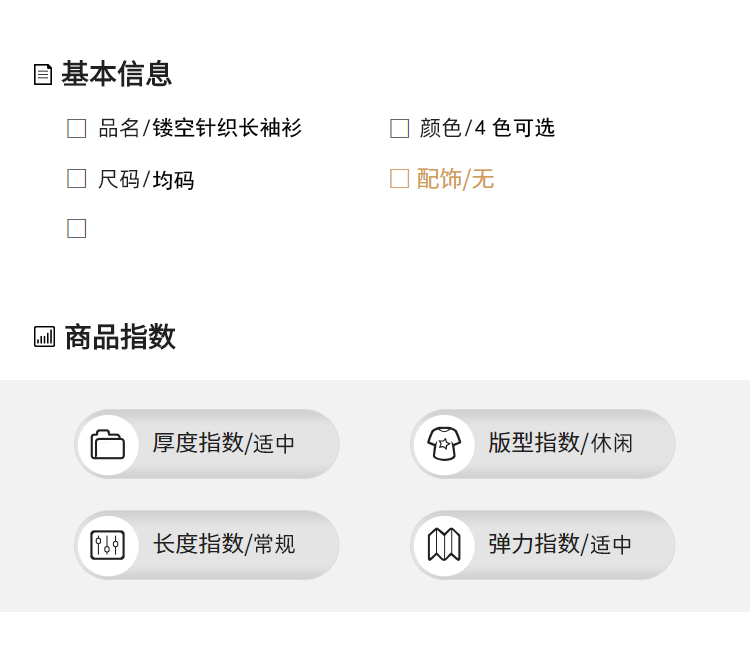
Task: Tick the 尺码/均码 checkbox
Action: click(x=77, y=178)
